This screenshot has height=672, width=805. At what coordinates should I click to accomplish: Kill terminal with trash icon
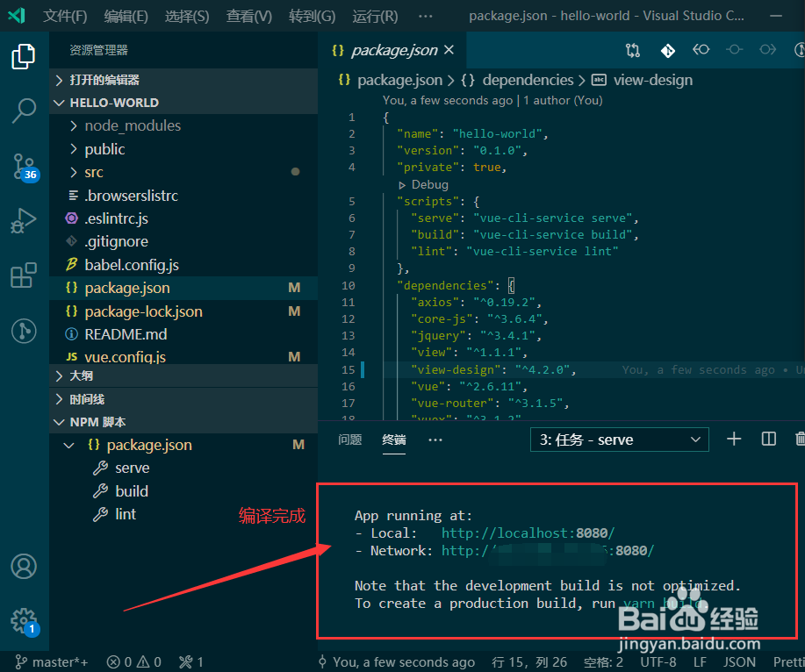click(800, 440)
